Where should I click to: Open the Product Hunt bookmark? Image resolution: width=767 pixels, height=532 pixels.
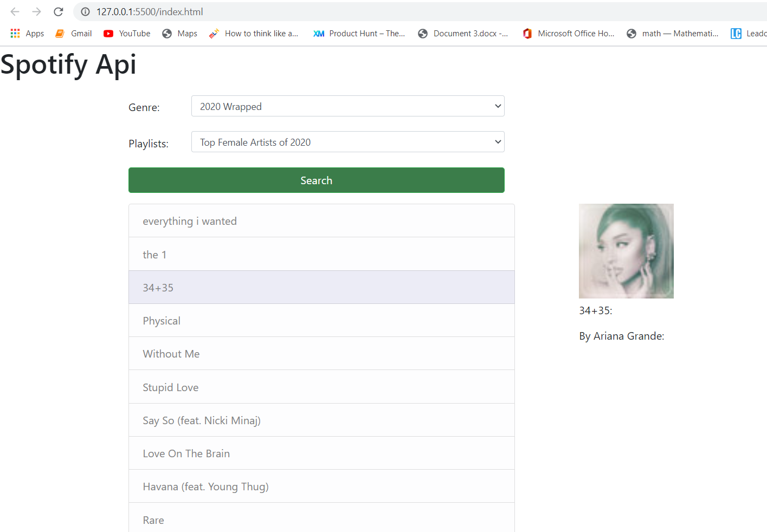359,34
